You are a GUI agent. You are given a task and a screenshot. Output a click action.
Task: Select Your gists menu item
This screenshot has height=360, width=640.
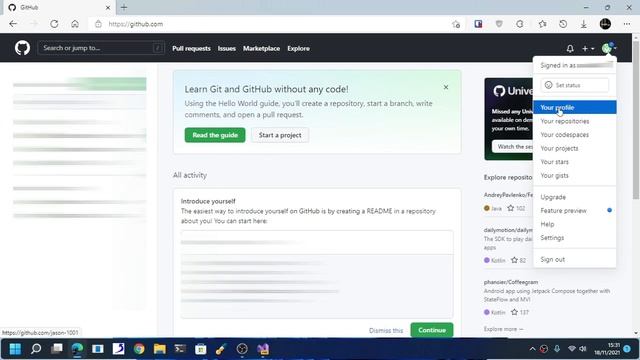click(x=574, y=176)
